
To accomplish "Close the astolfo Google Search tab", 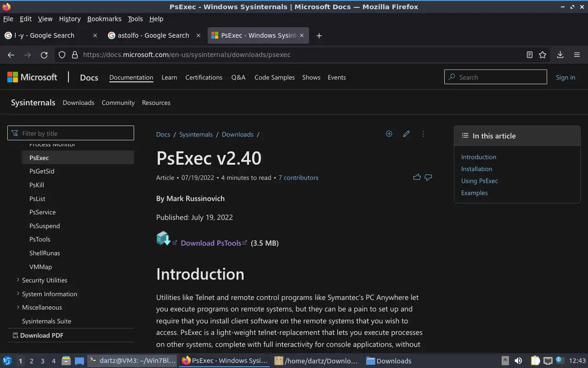I will tap(198, 35).
